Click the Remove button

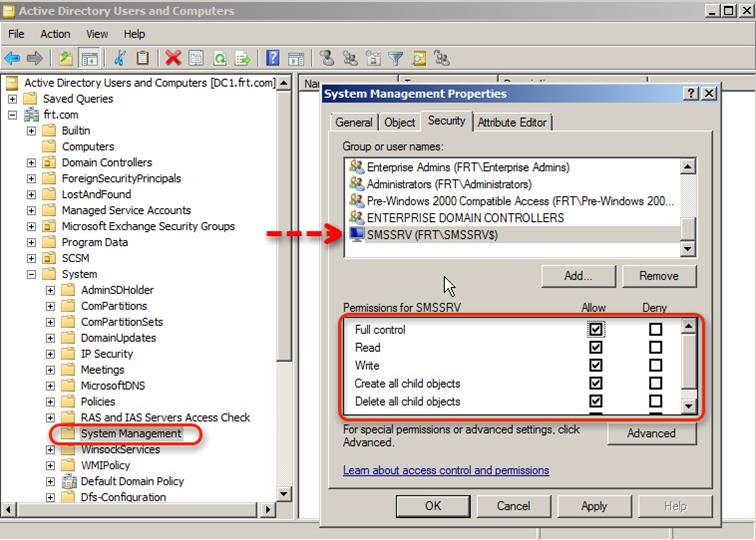click(x=659, y=276)
